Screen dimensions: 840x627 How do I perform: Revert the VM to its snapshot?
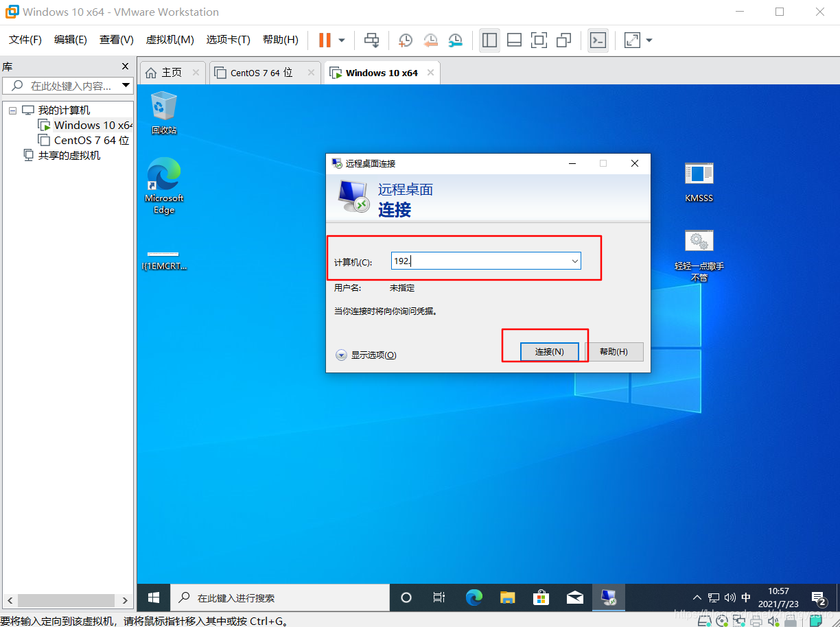point(431,40)
